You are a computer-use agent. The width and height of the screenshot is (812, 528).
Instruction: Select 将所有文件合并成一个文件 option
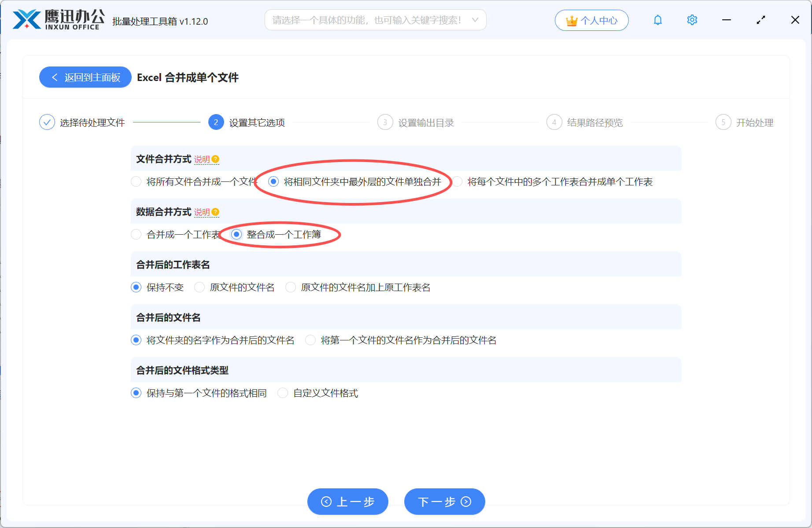(136, 181)
